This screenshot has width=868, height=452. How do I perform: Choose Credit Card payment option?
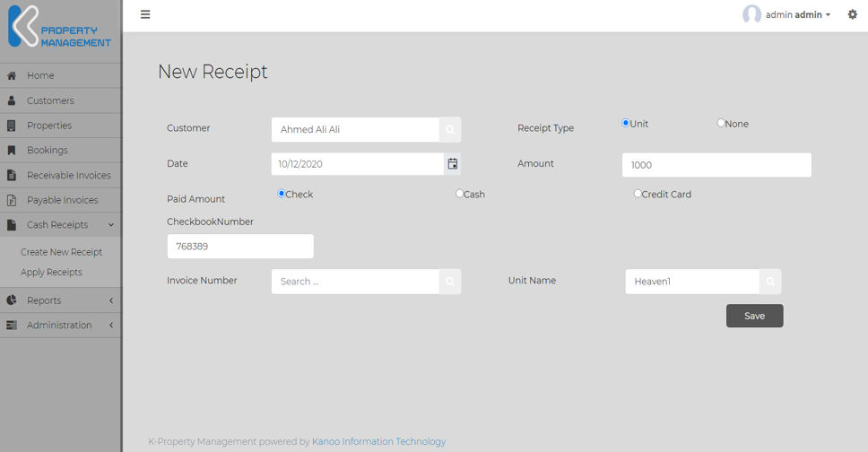(638, 194)
